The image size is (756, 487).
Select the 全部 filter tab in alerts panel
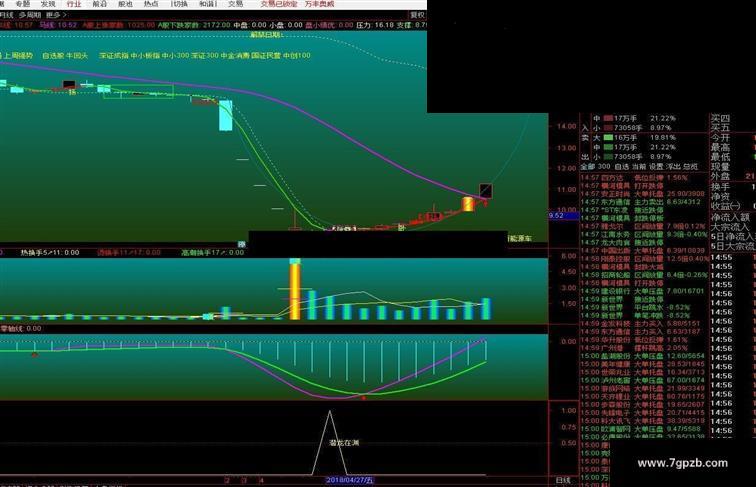pos(587,167)
